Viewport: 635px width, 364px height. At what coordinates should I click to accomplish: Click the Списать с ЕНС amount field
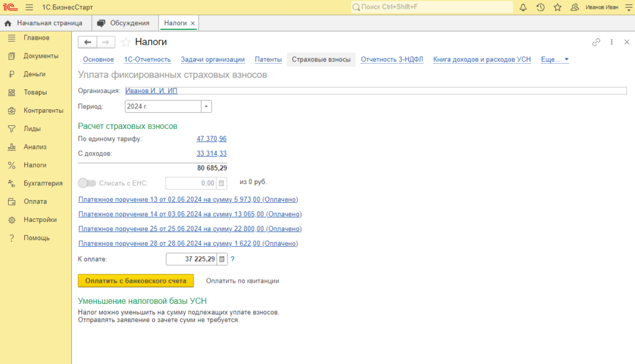pos(191,184)
